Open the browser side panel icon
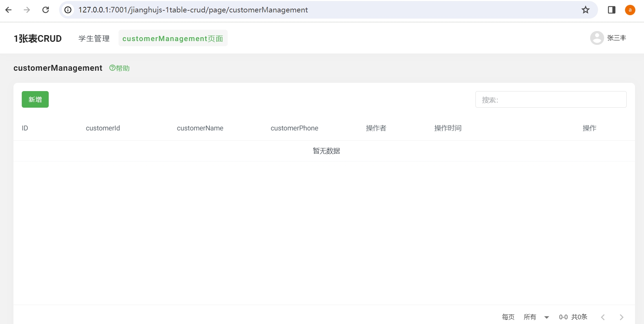644x324 pixels. pos(612,10)
